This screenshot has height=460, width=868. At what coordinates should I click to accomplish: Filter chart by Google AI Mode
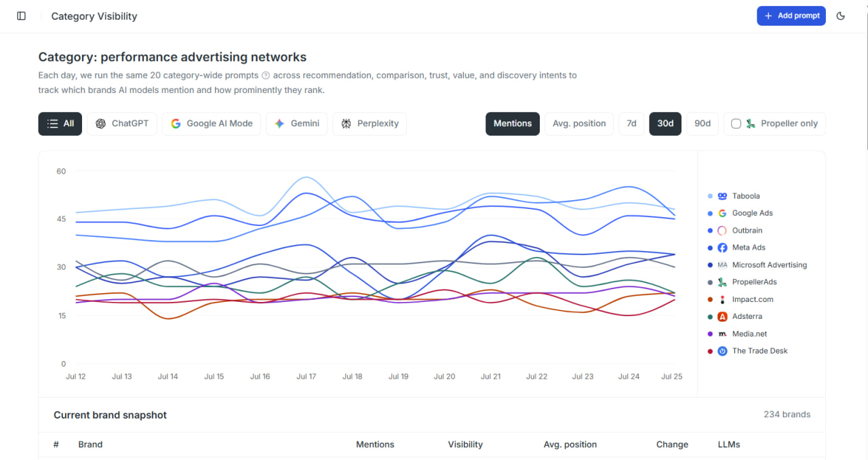(x=212, y=123)
